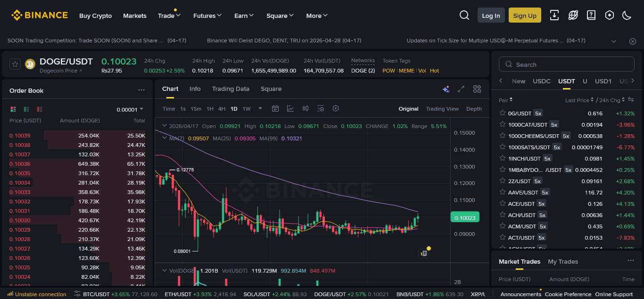Image resolution: width=644 pixels, height=299 pixels.
Task: Swap last price and change column icon
Action: click(x=631, y=100)
